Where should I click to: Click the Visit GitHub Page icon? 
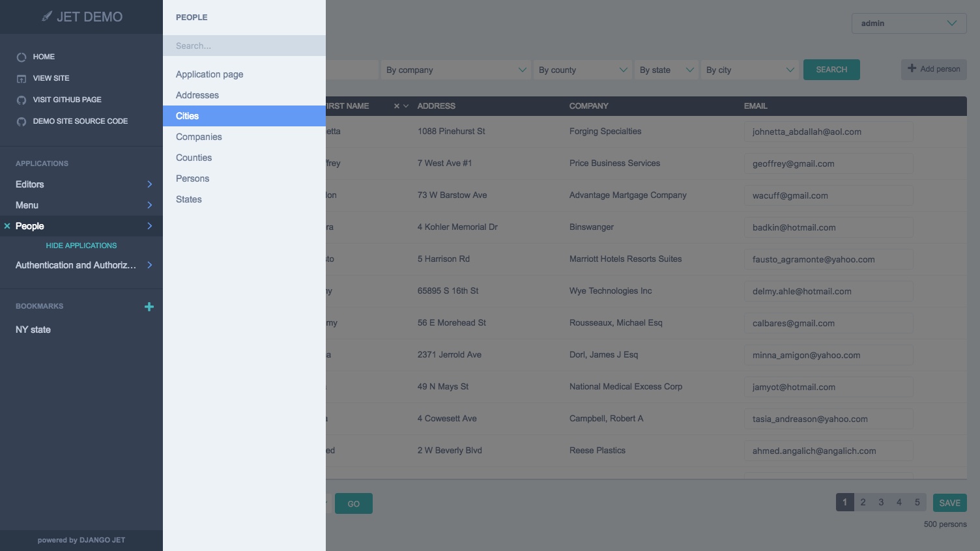[x=22, y=100]
